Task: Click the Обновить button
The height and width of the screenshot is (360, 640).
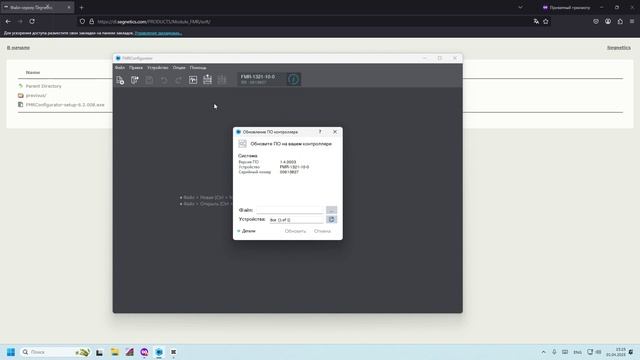Action: point(295,231)
